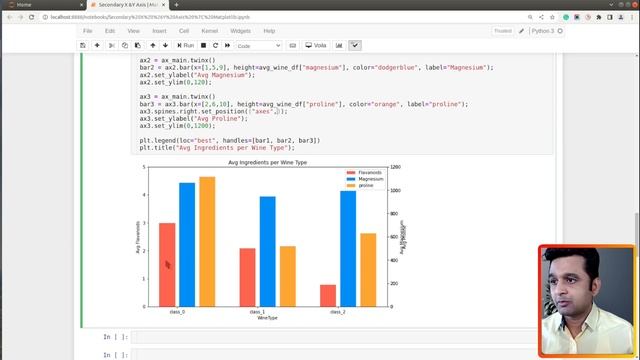
Task: Open the Cell menu
Action: (184, 31)
